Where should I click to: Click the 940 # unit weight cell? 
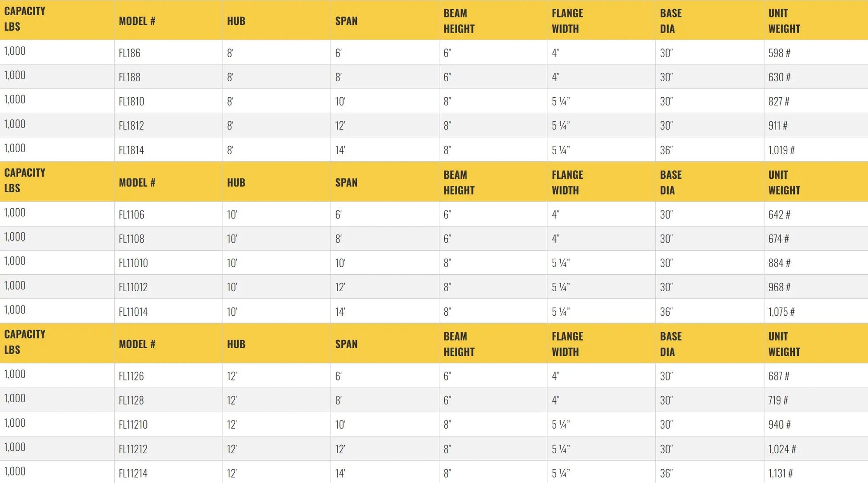tap(779, 425)
